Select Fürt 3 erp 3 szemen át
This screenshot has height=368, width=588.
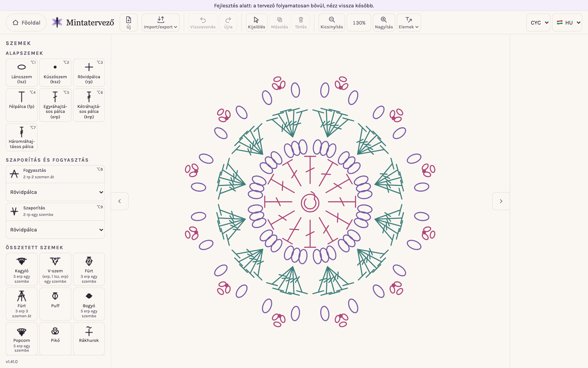coord(22,304)
